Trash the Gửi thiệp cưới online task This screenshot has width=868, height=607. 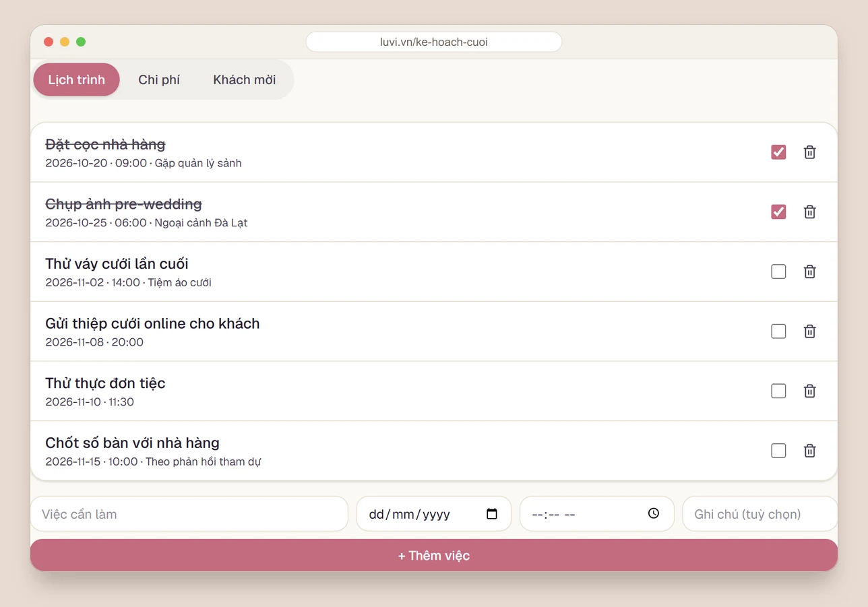809,331
